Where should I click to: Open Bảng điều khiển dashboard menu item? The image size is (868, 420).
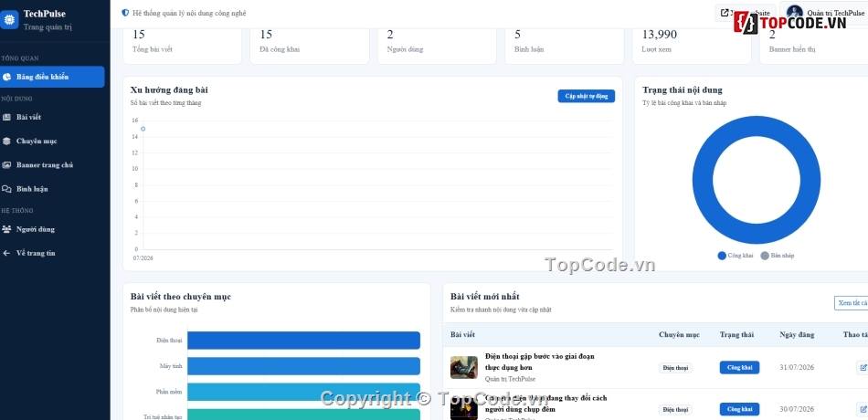pyautogui.click(x=51, y=77)
